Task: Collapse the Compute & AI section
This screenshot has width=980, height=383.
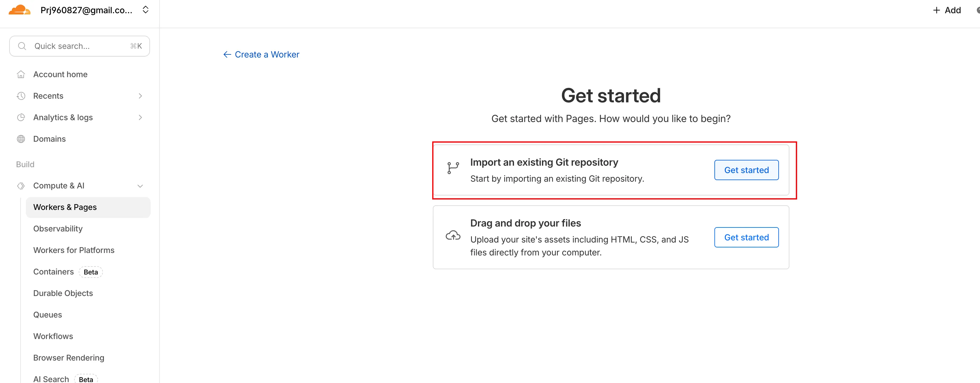Action: (140, 186)
